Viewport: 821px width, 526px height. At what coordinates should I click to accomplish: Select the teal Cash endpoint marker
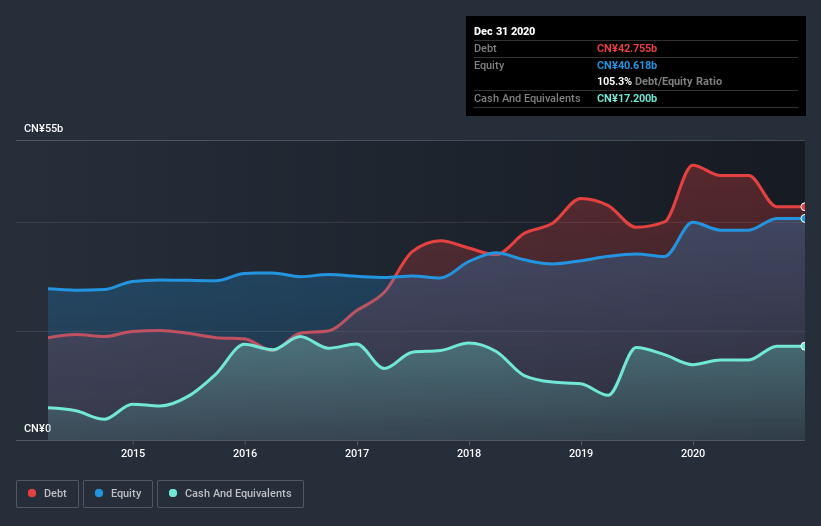tap(804, 346)
